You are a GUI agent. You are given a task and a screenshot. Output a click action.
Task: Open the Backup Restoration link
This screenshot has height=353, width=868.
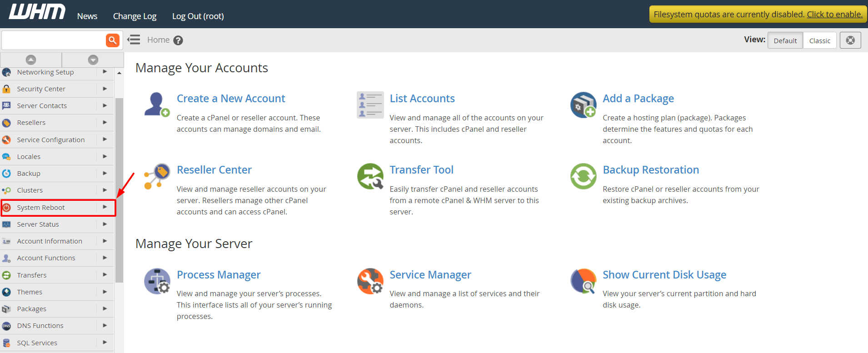651,170
